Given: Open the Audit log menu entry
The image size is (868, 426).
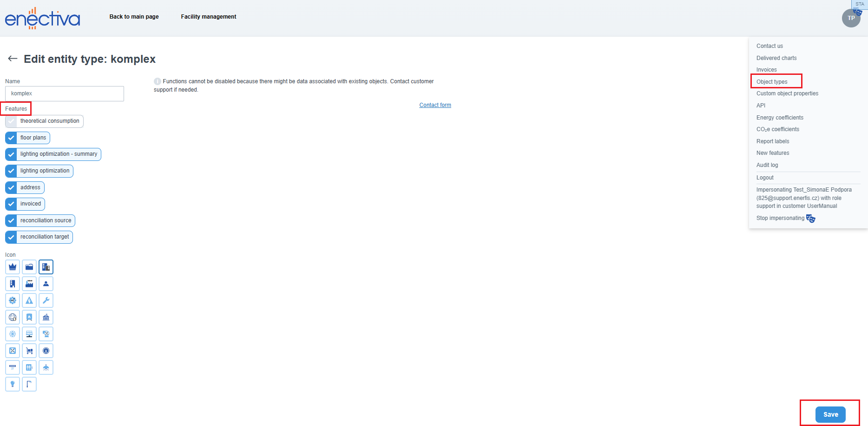Looking at the screenshot, I should [767, 165].
